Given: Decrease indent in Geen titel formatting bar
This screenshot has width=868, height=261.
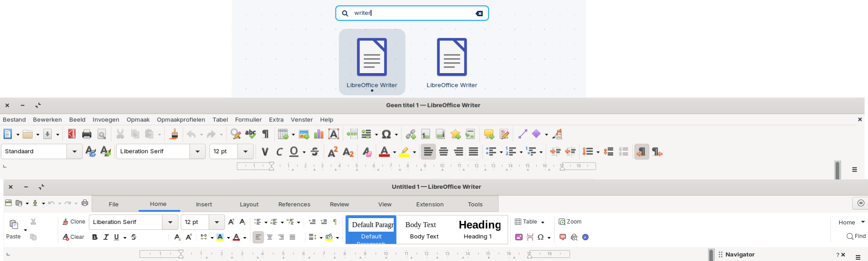Looking at the screenshot, I should coord(570,152).
